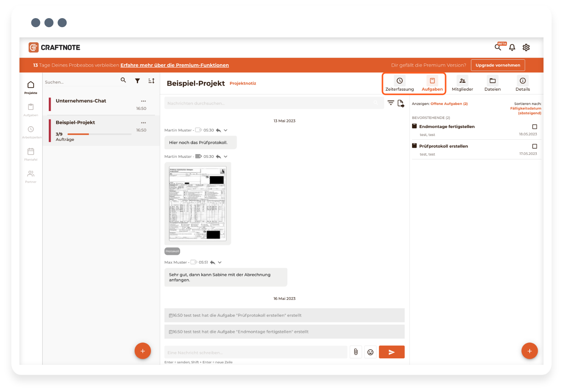The height and width of the screenshot is (392, 563).
Task: Mark Prüfprotokoll erstellen task as done
Action: click(534, 147)
